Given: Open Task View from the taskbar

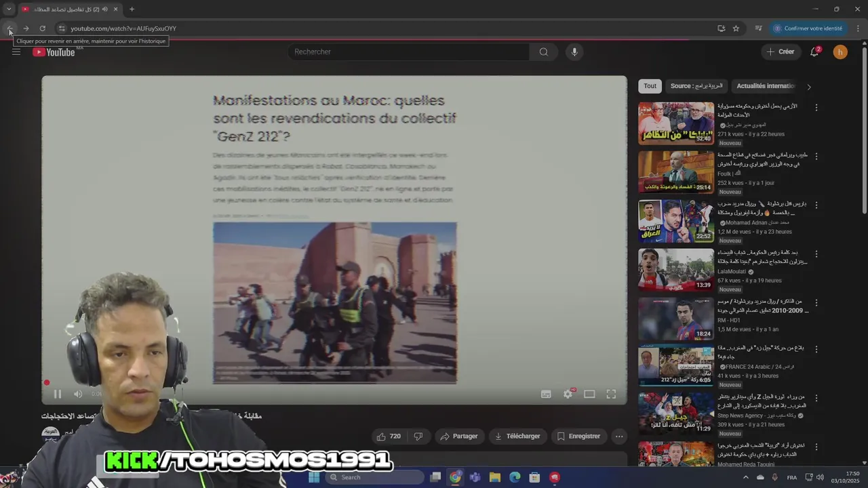Looking at the screenshot, I should [436, 477].
